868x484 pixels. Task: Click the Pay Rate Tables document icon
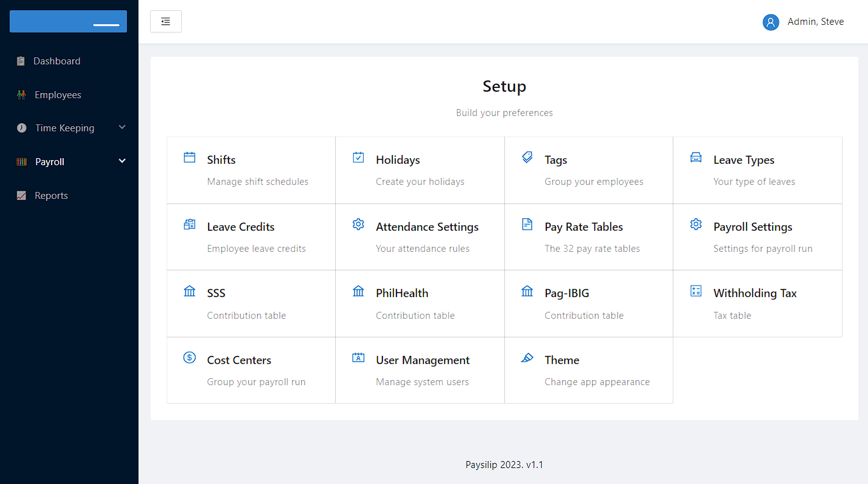[527, 224]
